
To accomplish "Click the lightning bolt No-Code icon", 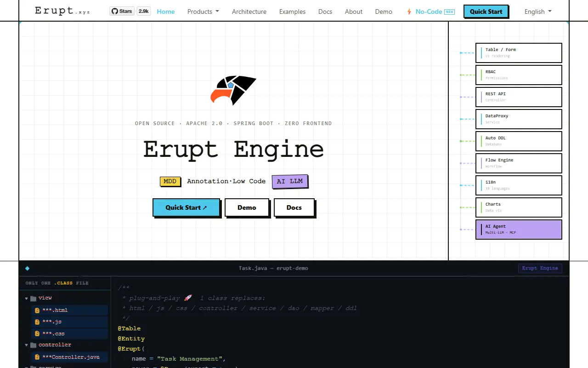I will click(x=409, y=11).
